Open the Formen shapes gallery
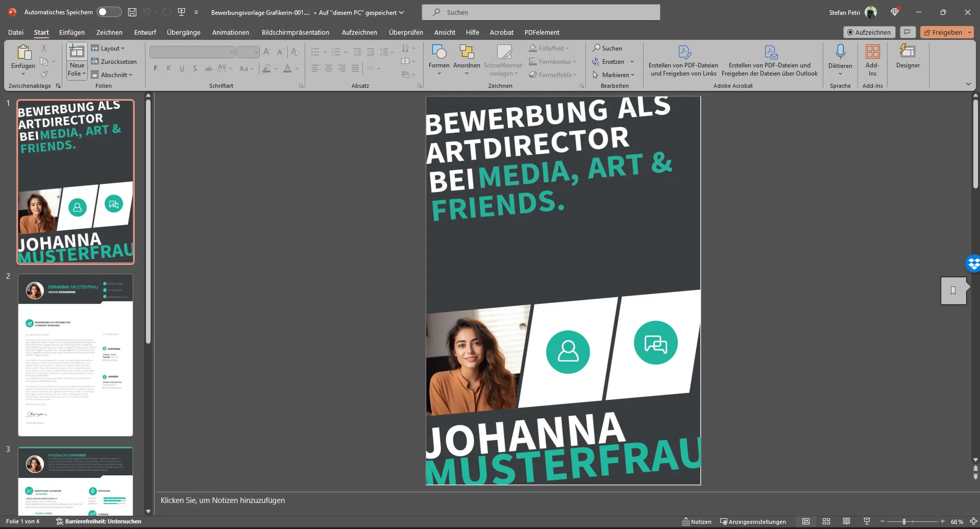The image size is (980, 529). [439, 60]
